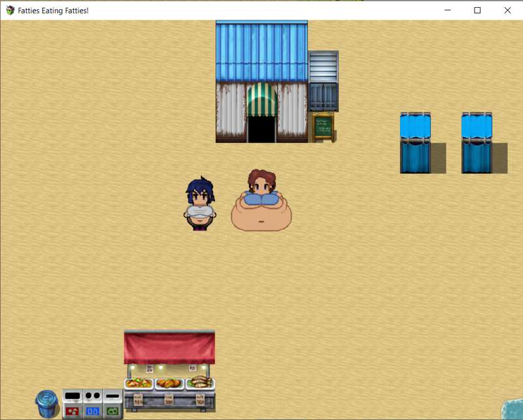Image resolution: width=523 pixels, height=420 pixels.
Task: Walk into the dark doorway under the striped awning
Action: point(261,129)
